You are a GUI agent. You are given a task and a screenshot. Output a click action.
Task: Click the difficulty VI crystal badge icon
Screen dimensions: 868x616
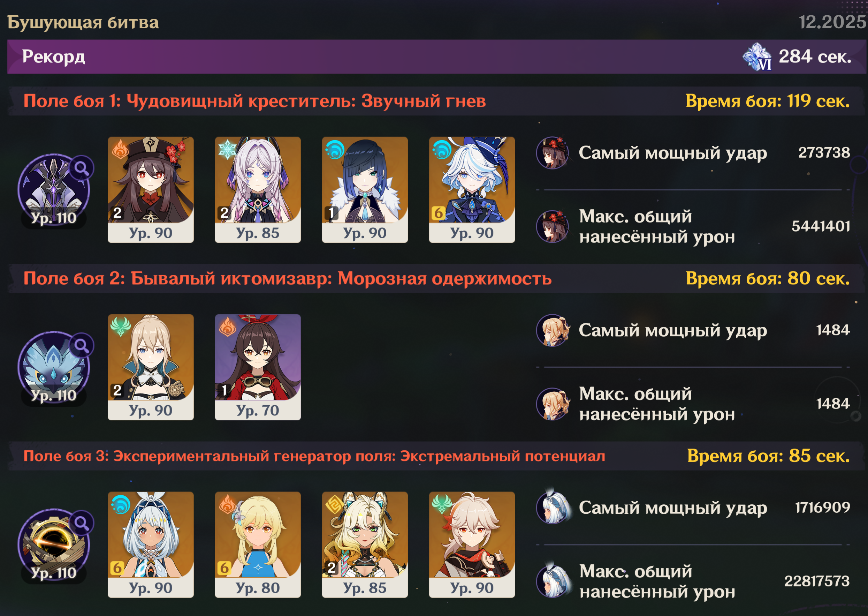[x=757, y=57]
